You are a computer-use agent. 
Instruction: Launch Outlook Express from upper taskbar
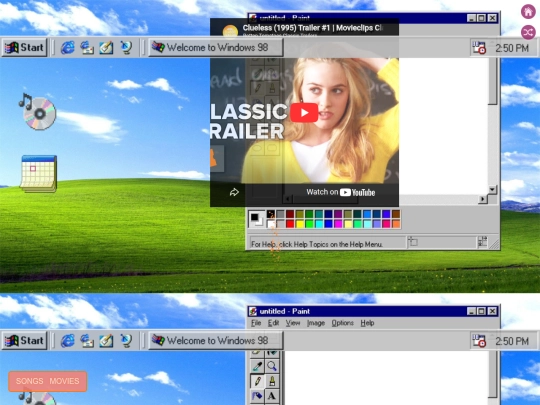(x=87, y=48)
